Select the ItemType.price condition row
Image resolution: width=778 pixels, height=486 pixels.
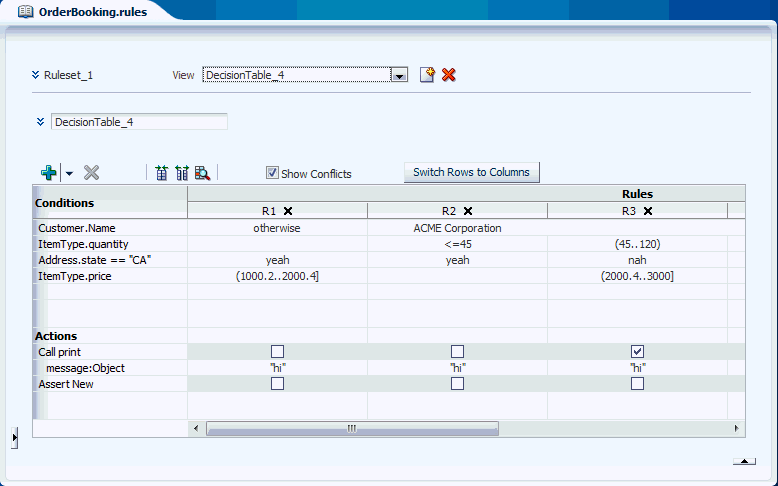75,276
